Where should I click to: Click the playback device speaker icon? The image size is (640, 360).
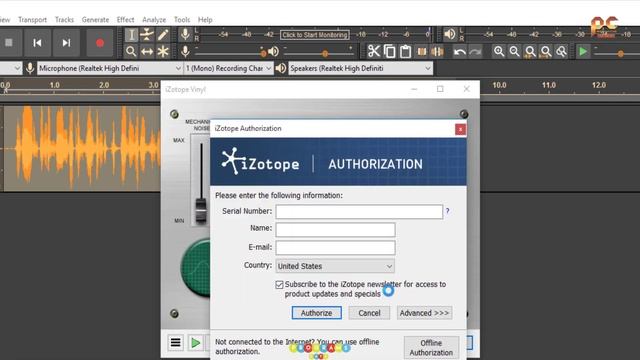[x=281, y=68]
